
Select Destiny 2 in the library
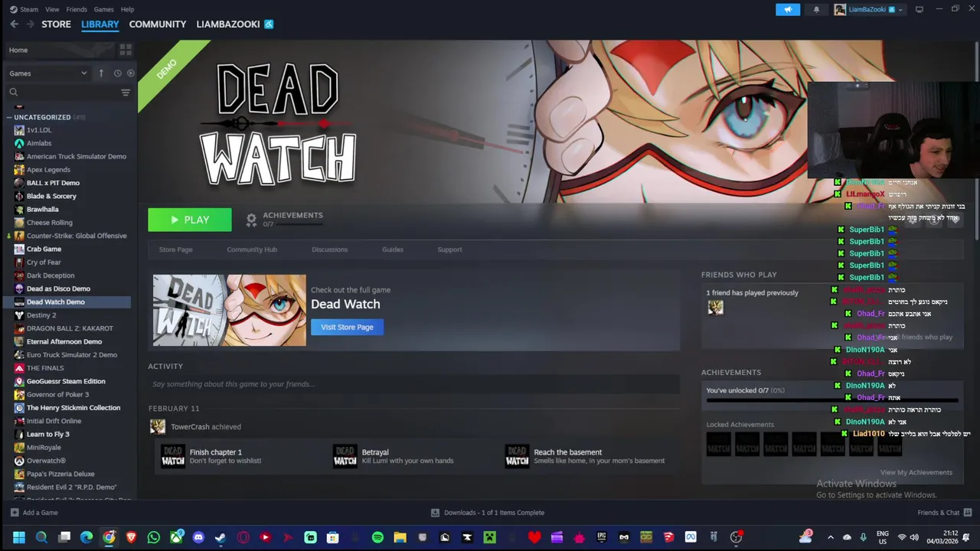coord(41,315)
